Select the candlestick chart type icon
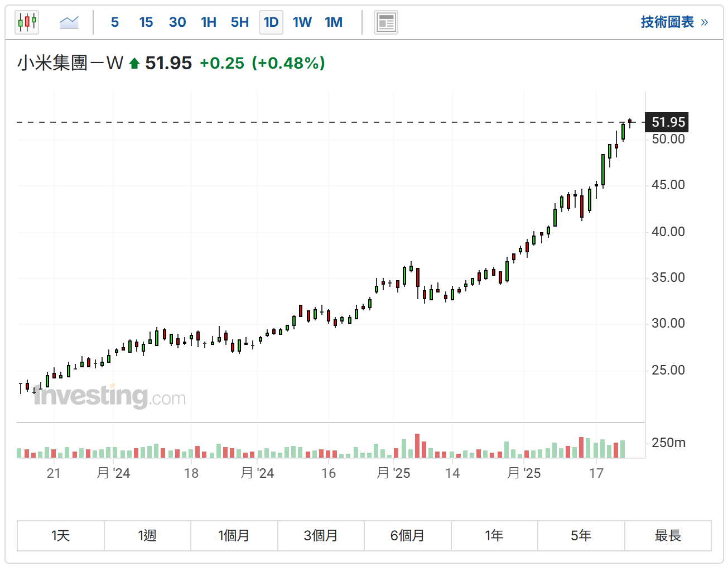This screenshot has height=571, width=728. tap(27, 22)
